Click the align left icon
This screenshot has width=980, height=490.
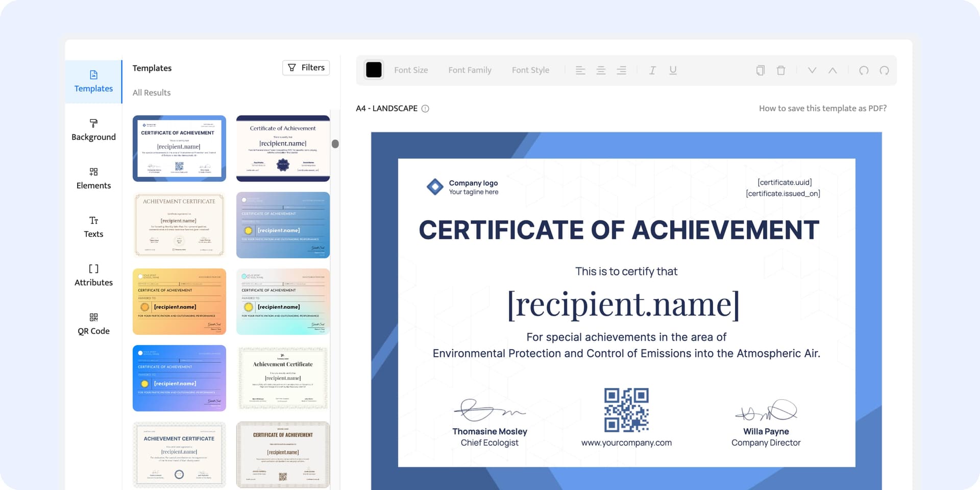click(580, 70)
